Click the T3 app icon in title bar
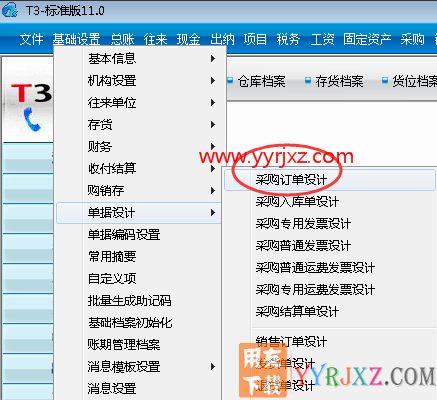The height and width of the screenshot is (400, 437). [x=10, y=10]
